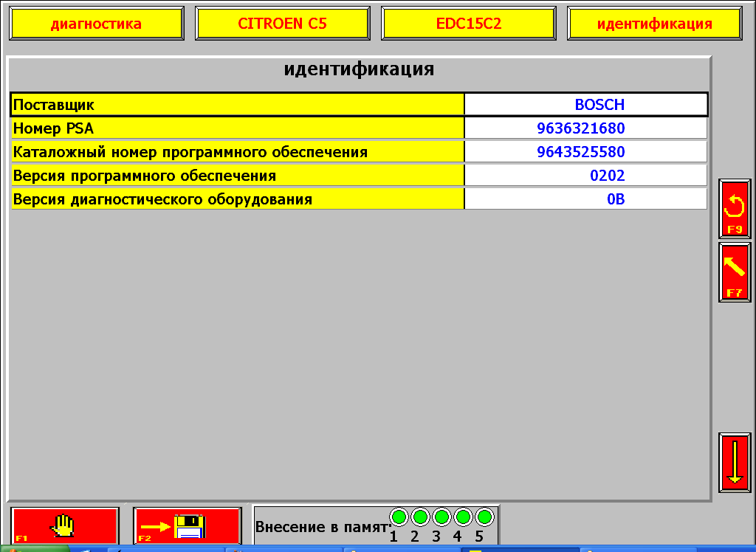Select the Поставщик row label

238,105
